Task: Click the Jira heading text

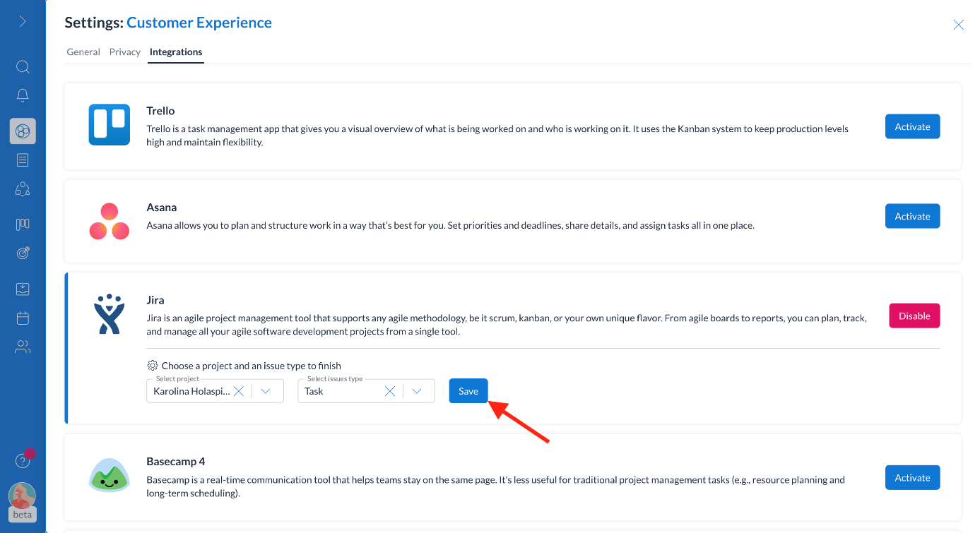Action: (155, 300)
